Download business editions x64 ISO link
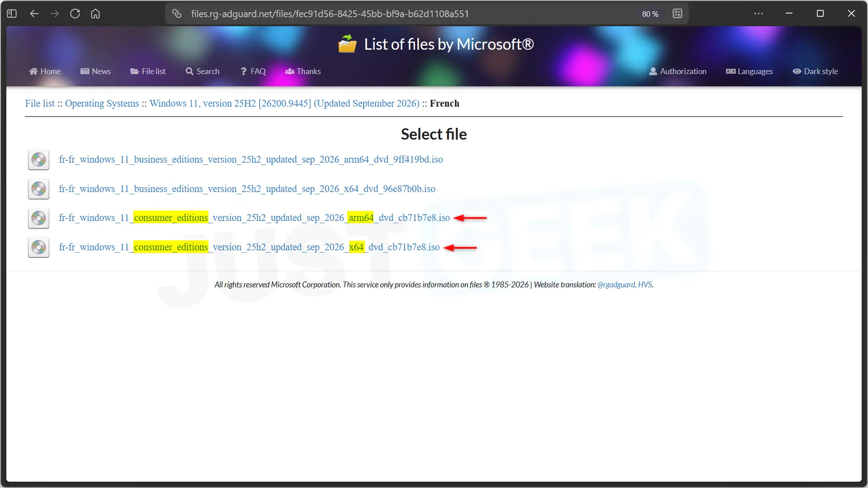Screen dimensions: 868x488 pyautogui.click(x=247, y=189)
